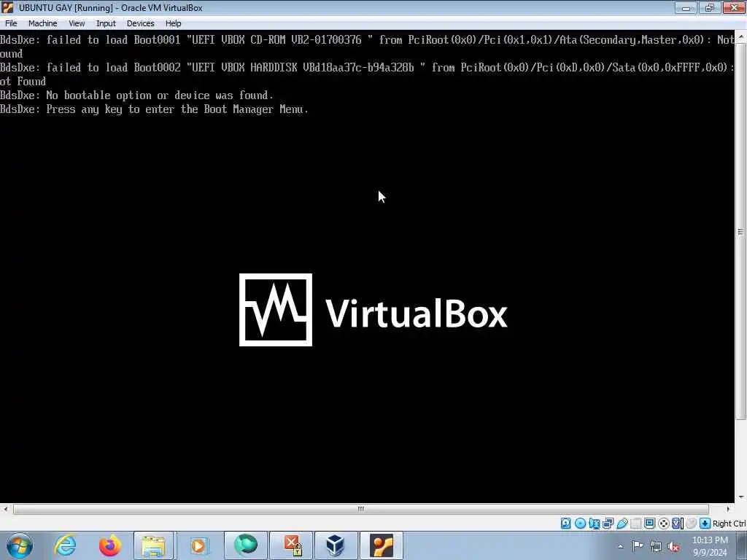Open the clock showing 10:13 PM
This screenshot has width=747, height=560.
pos(710,546)
